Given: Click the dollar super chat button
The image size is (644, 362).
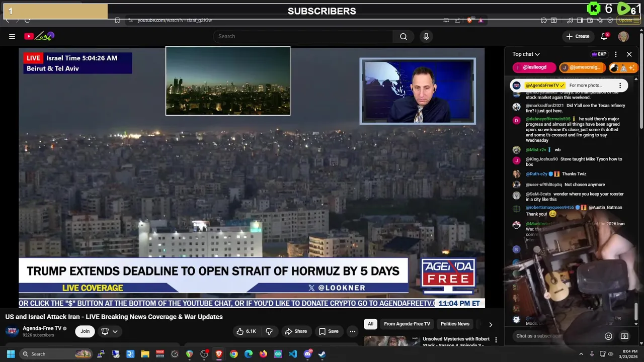Looking at the screenshot, I should point(624,336).
